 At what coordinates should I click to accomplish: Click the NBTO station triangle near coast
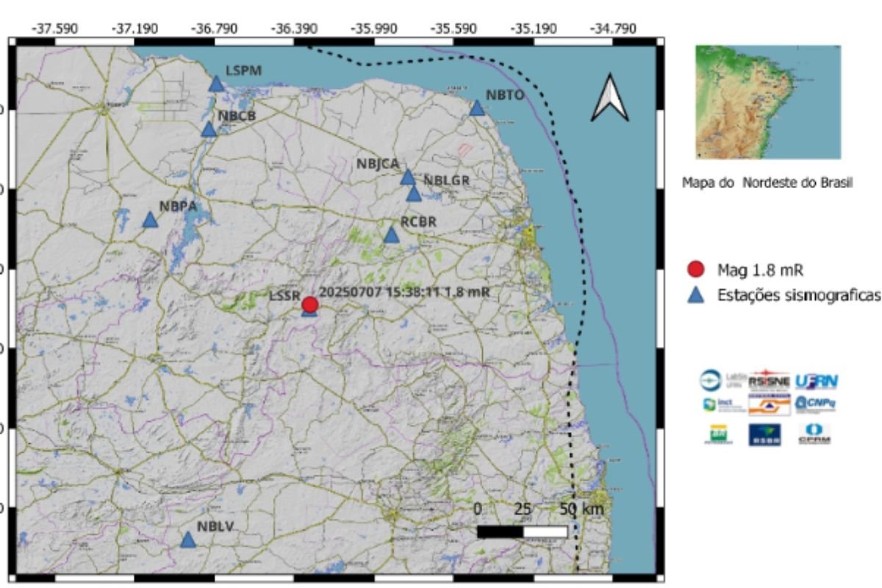click(477, 108)
